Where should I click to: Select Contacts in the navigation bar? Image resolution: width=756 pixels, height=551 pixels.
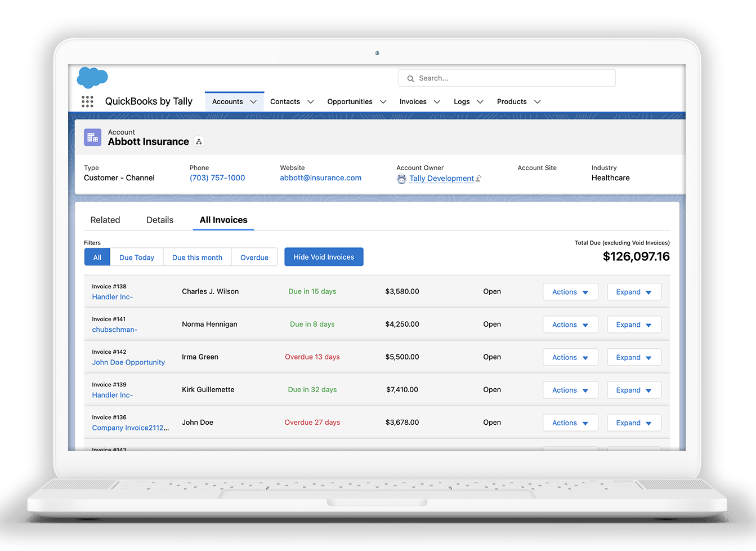tap(285, 101)
